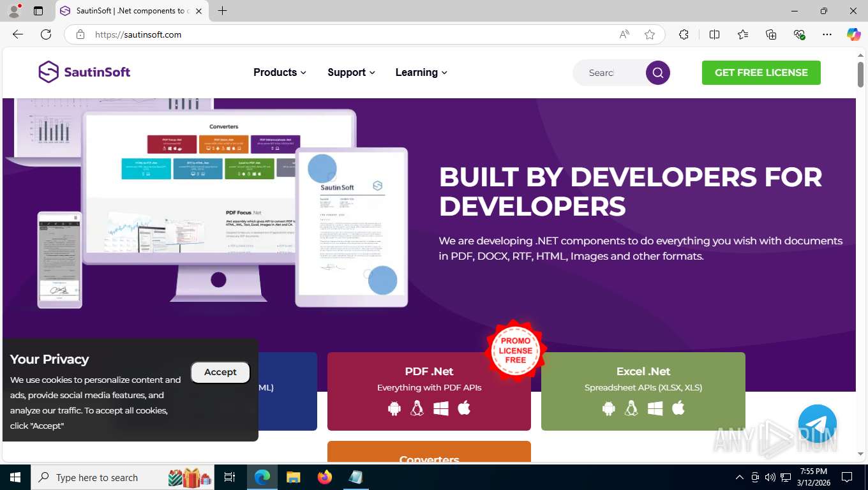Click the address bar URL

(138, 34)
